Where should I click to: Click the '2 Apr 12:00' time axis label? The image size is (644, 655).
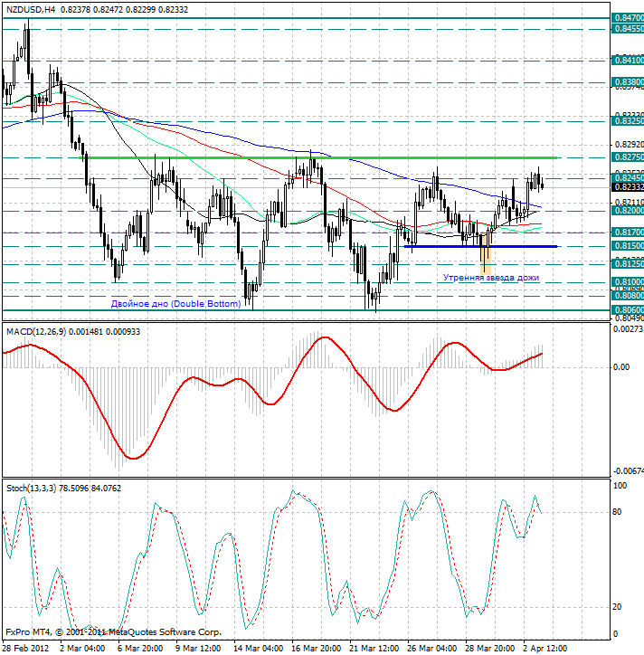(x=545, y=649)
